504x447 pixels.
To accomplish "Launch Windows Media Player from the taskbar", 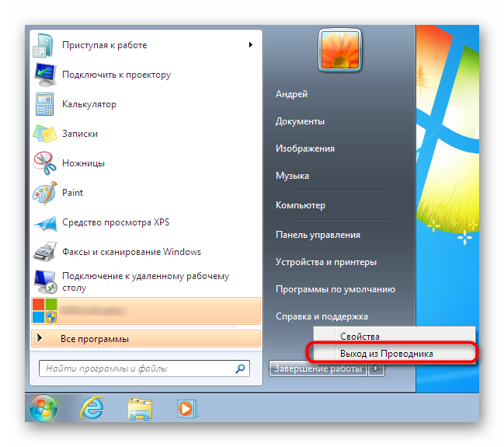I will (186, 409).
